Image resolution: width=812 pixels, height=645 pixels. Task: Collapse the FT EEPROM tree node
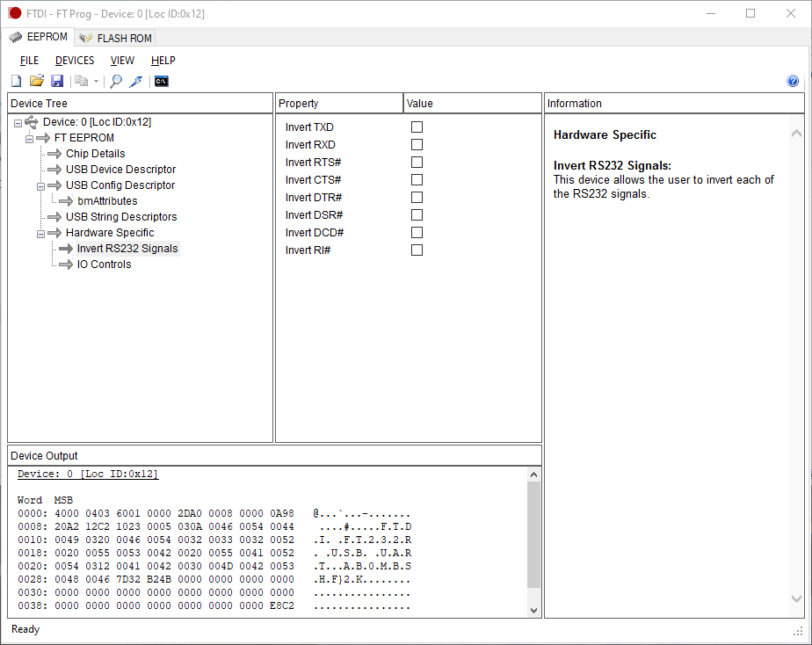pyautogui.click(x=30, y=139)
